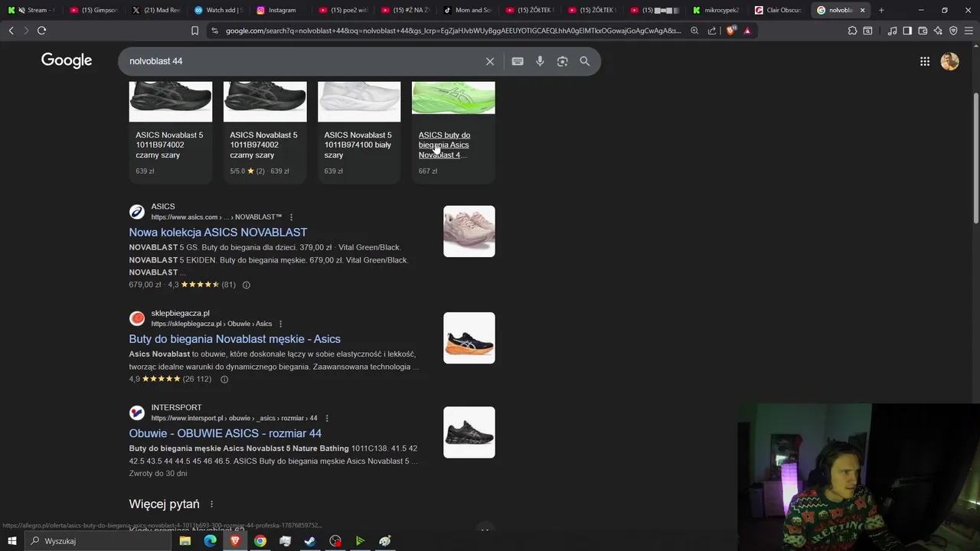
Task: Open the black shoe thumbnail from INTERSPORT
Action: (469, 432)
